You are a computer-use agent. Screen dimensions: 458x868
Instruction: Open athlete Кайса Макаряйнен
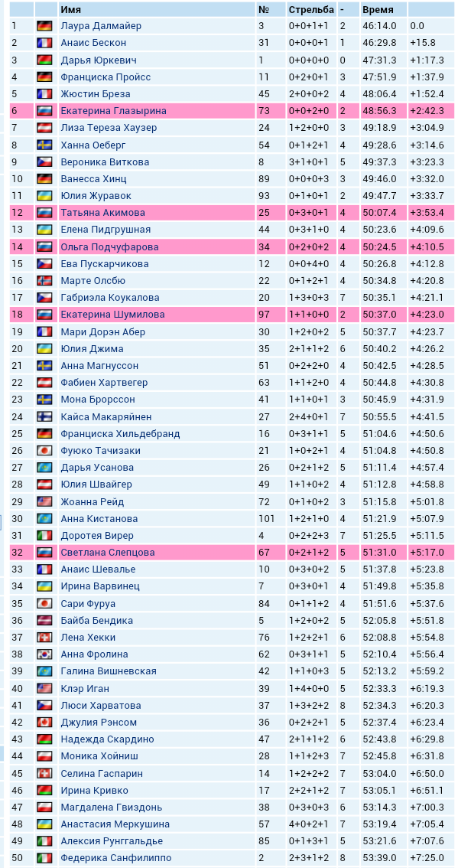(x=106, y=417)
